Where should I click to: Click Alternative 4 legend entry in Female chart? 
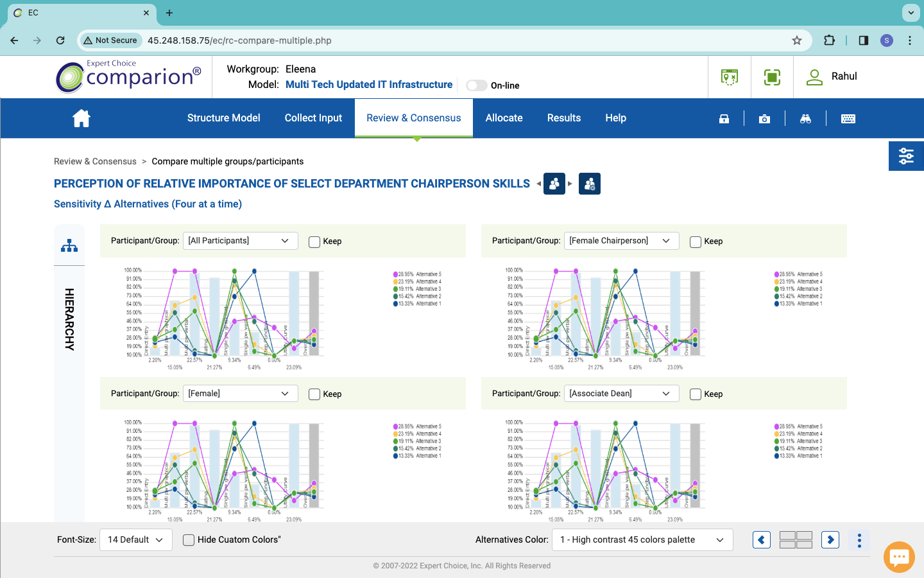coord(418,434)
